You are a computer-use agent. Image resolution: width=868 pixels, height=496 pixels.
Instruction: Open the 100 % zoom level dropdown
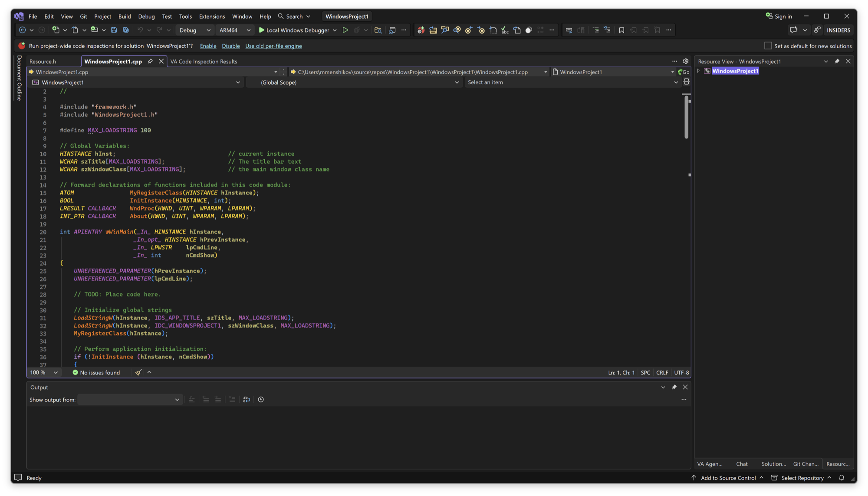pyautogui.click(x=43, y=372)
